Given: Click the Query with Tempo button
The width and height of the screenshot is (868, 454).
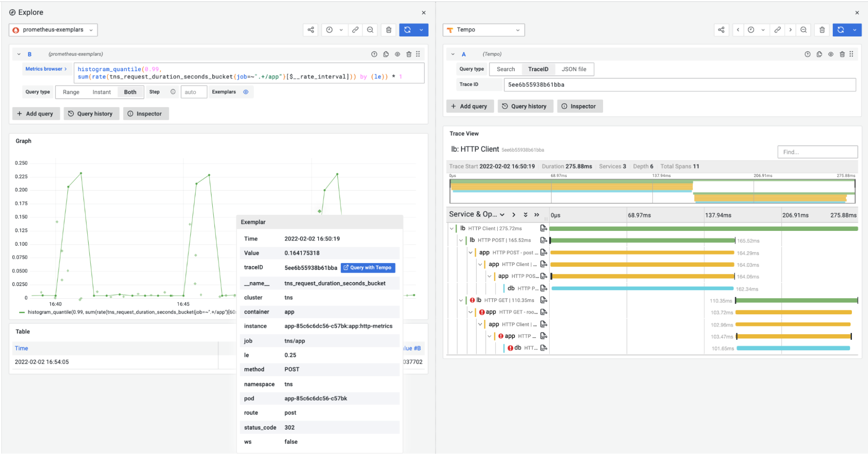Looking at the screenshot, I should (367, 268).
